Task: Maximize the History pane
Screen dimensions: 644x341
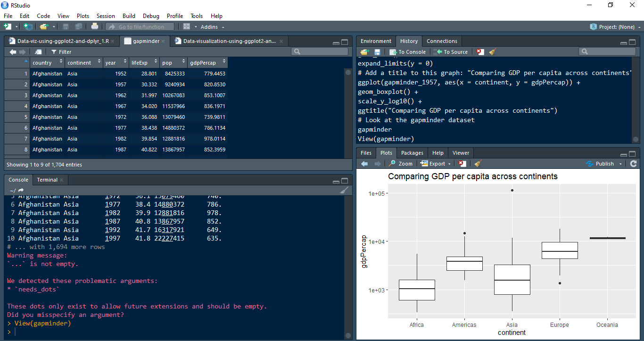Action: [x=633, y=42]
